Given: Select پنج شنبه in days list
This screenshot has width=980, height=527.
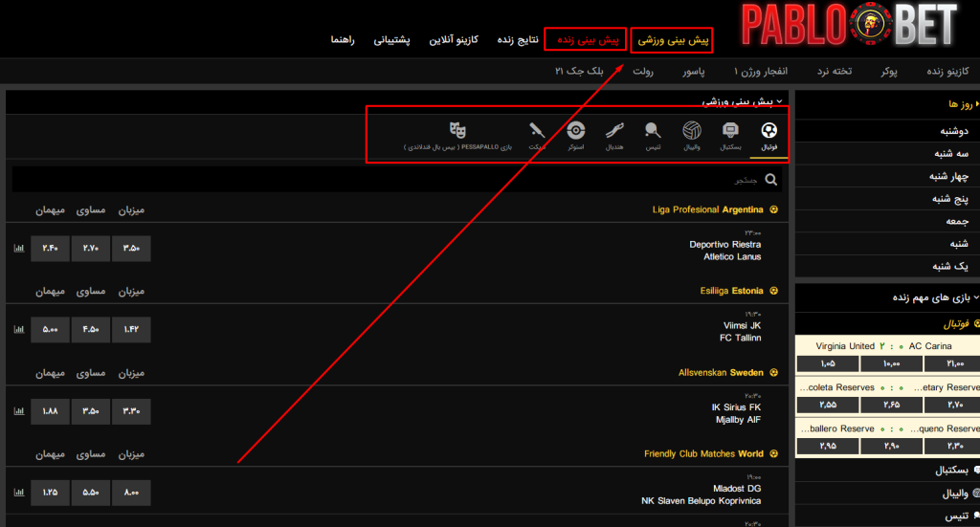Looking at the screenshot, I should (887, 199).
